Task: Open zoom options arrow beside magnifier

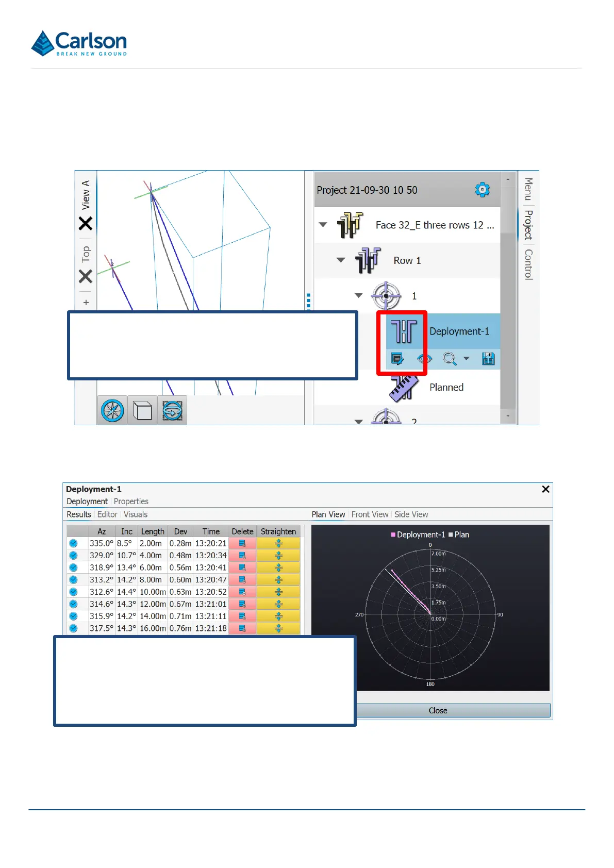Action: point(467,359)
